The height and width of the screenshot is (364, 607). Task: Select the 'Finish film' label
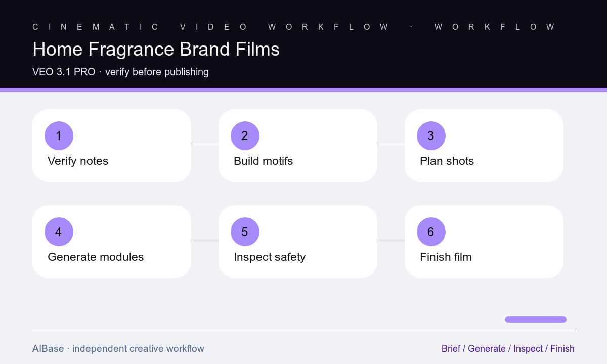coord(446,257)
